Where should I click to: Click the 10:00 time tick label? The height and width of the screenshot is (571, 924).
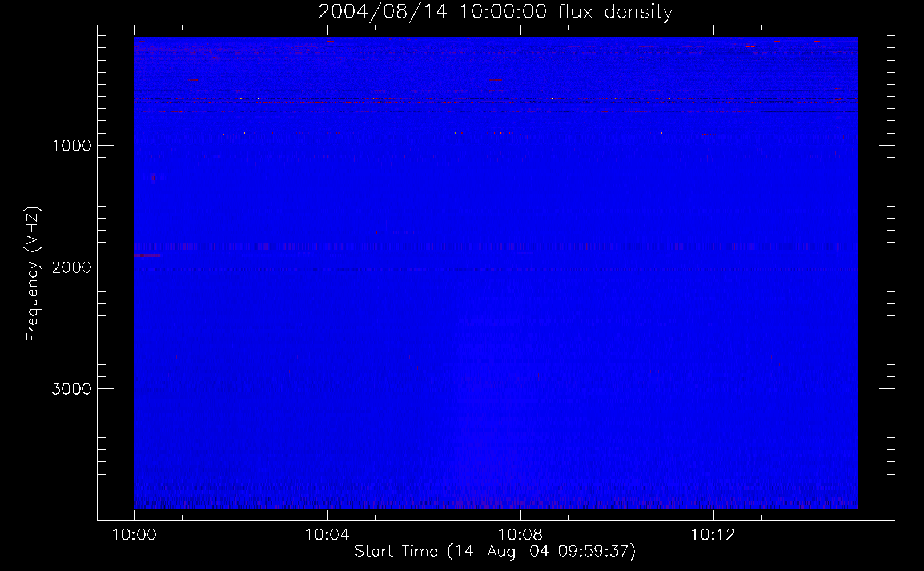pyautogui.click(x=134, y=535)
